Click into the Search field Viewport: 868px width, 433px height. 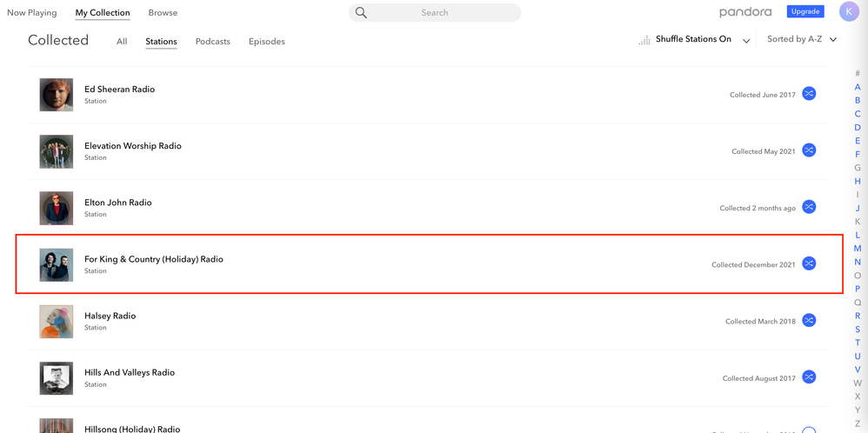pos(444,13)
